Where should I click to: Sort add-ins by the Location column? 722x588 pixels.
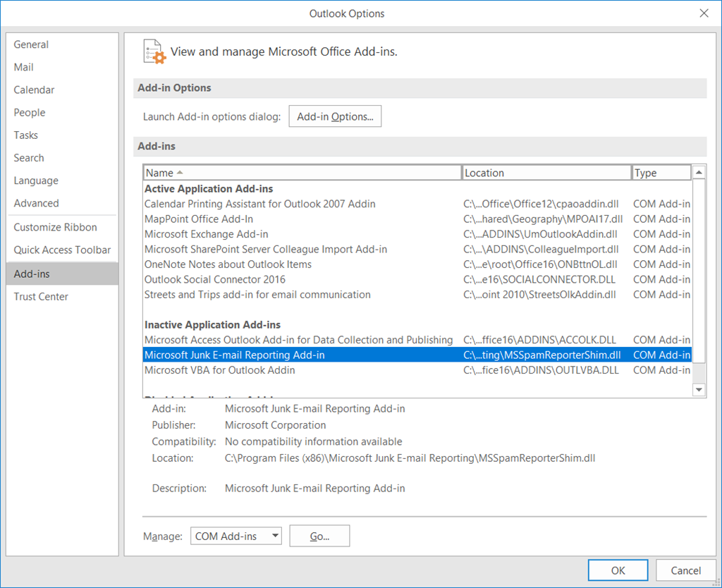click(546, 173)
